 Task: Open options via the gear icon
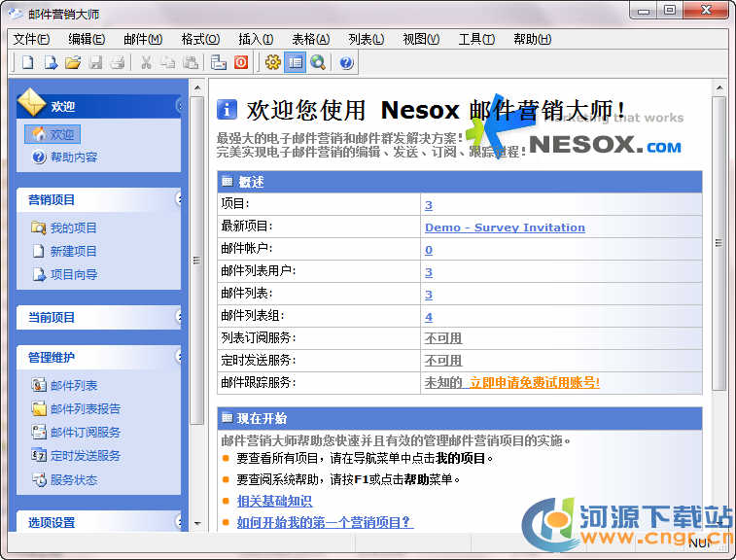pos(272,62)
